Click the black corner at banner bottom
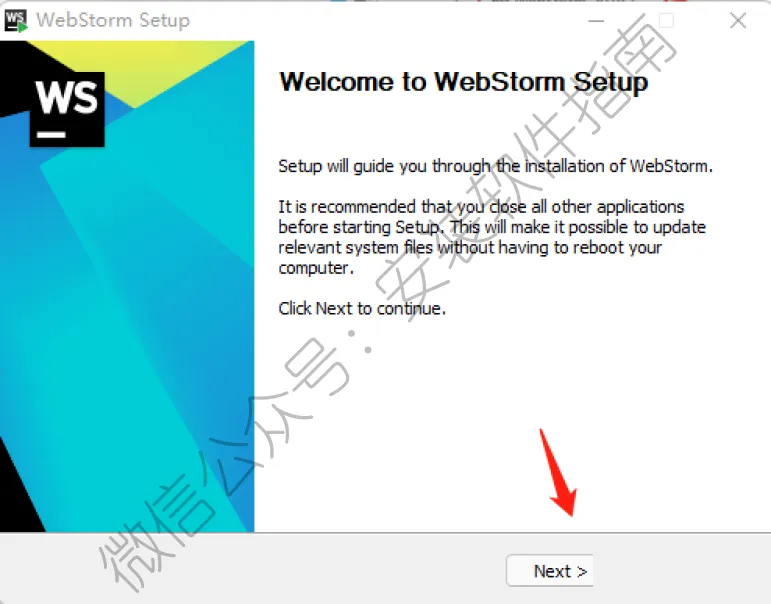The width and height of the screenshot is (771, 604). click(20, 492)
